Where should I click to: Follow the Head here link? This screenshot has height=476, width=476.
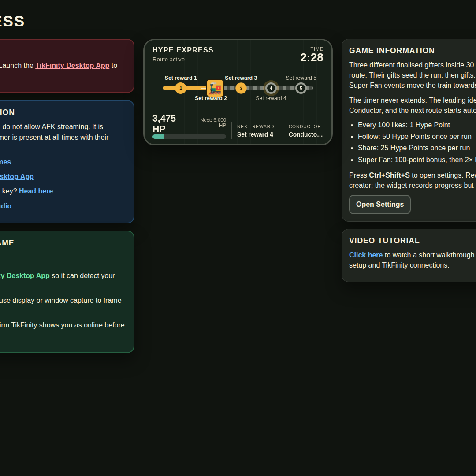[36, 191]
